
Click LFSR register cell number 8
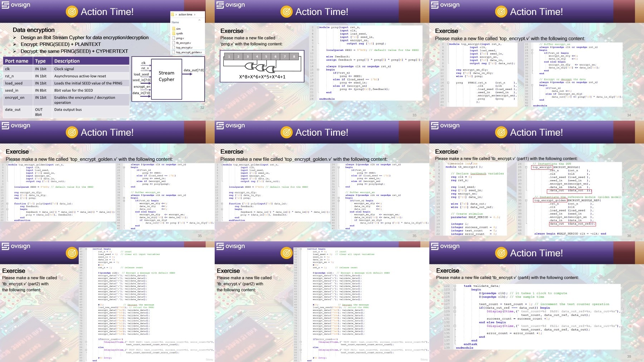[x=294, y=57]
